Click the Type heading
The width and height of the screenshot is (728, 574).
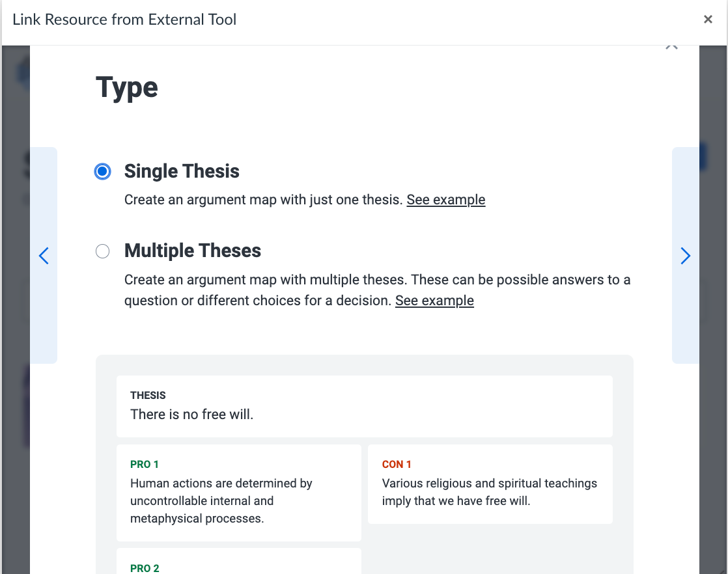[x=127, y=87]
